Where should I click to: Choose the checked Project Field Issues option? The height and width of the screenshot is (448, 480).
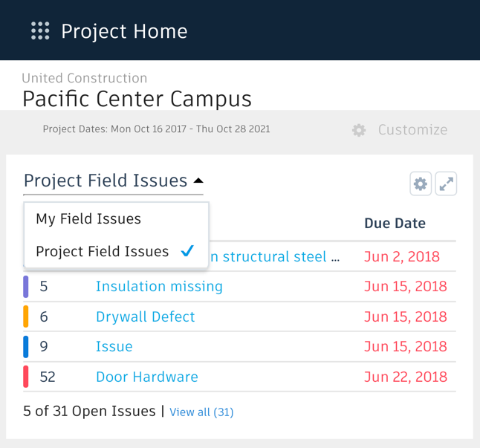116,251
